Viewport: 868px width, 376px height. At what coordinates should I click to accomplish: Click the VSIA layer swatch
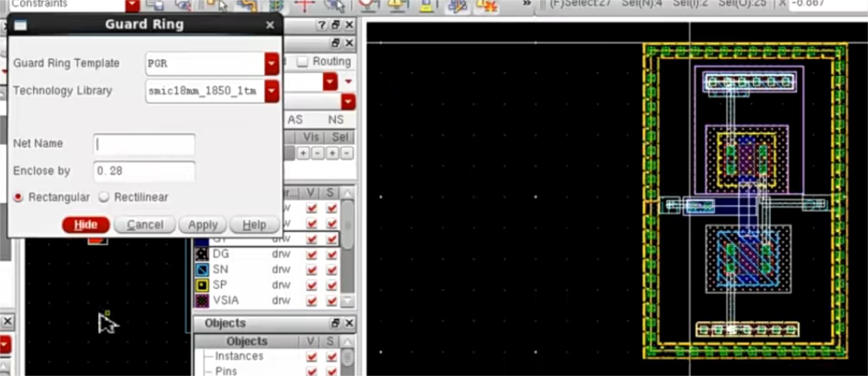(x=202, y=300)
